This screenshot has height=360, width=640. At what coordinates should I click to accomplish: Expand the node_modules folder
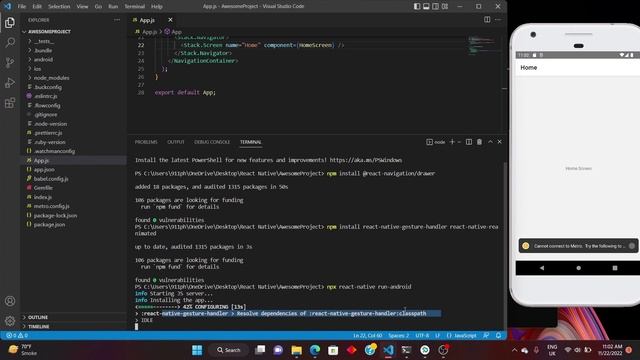pyautogui.click(x=73, y=78)
